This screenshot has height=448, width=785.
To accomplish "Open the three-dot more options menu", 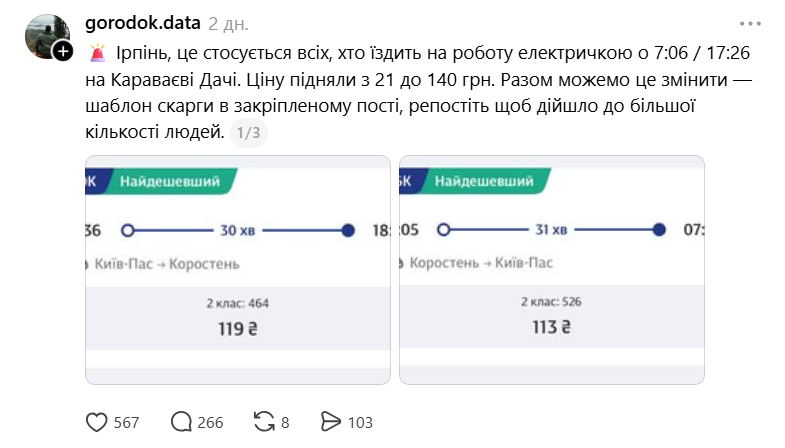I will pyautogui.click(x=750, y=24).
